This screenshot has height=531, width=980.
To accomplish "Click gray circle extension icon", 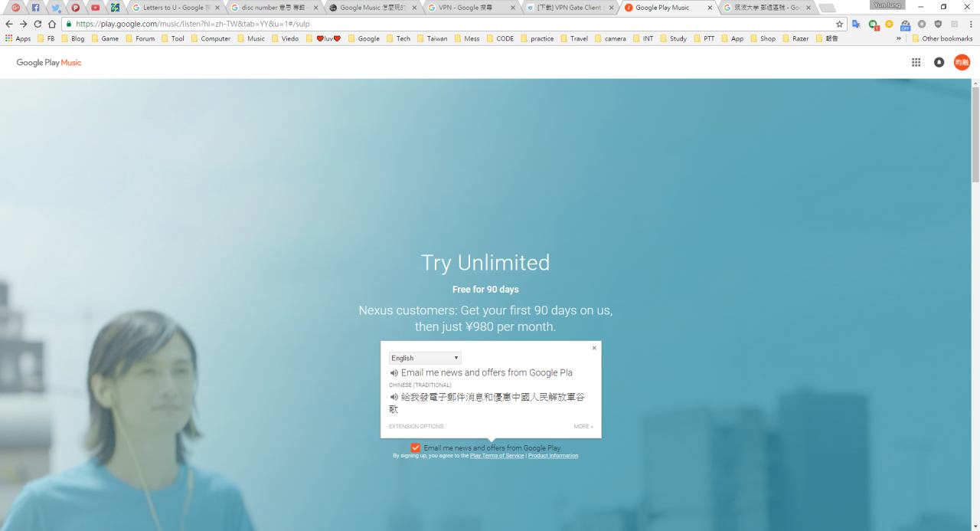I will tap(922, 24).
